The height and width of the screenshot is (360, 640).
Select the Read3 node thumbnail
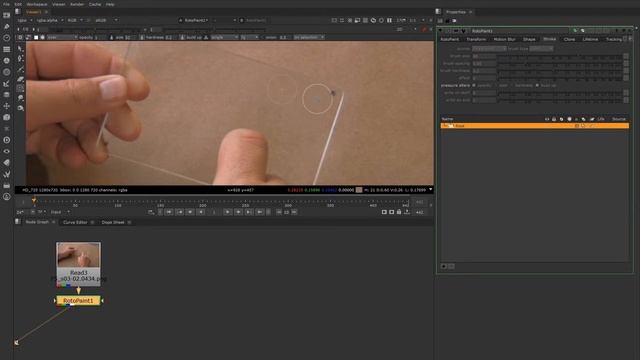point(78,255)
